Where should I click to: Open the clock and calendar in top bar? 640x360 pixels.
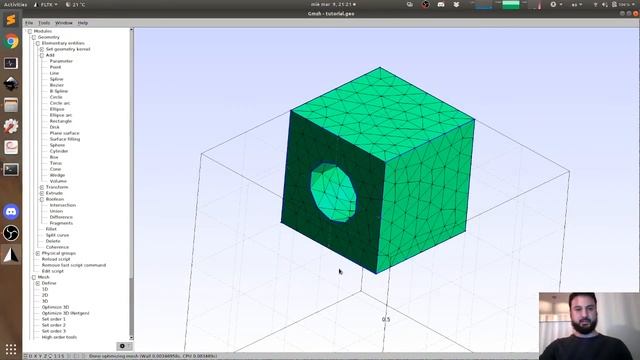[x=333, y=4]
